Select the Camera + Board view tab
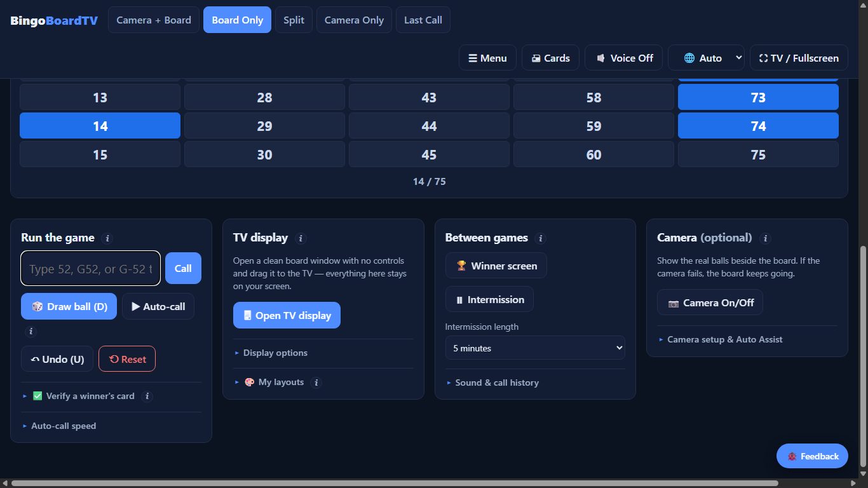868x488 pixels. tap(154, 20)
